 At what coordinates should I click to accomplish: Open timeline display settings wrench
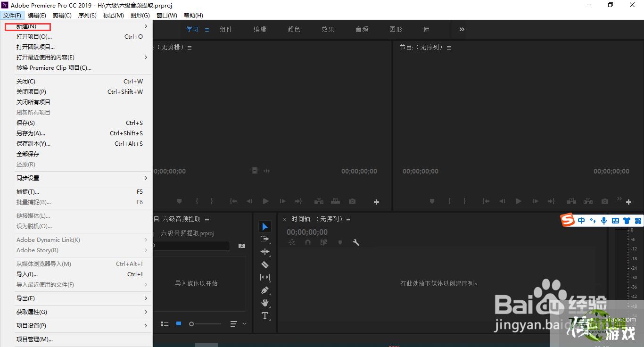pyautogui.click(x=356, y=242)
